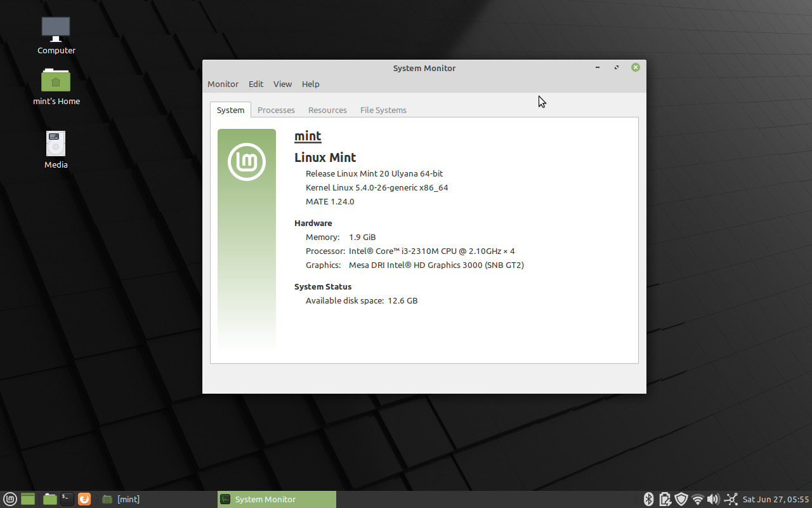Open the Bluetooth tray icon
The image size is (812, 508).
648,499
